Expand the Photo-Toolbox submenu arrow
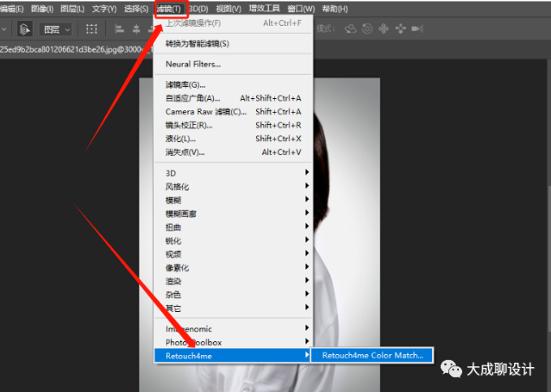Viewport: 551px width, 392px height. click(307, 341)
